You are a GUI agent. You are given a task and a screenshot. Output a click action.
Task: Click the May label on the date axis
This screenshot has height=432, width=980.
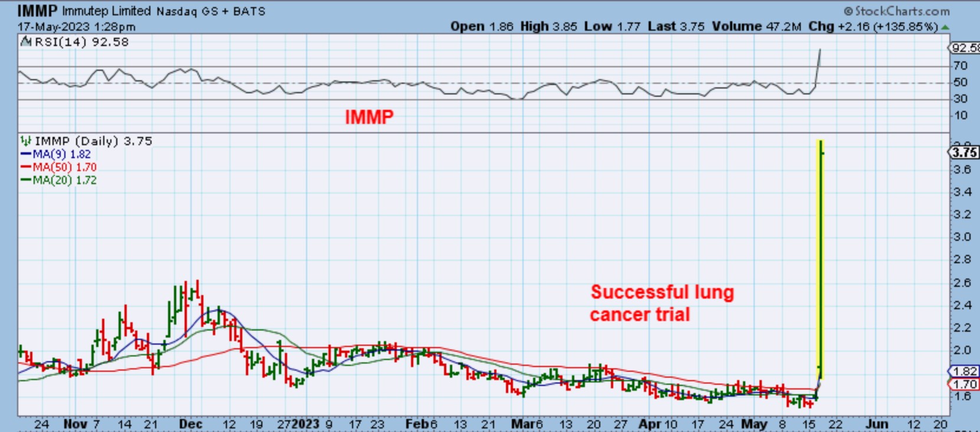coord(754,424)
